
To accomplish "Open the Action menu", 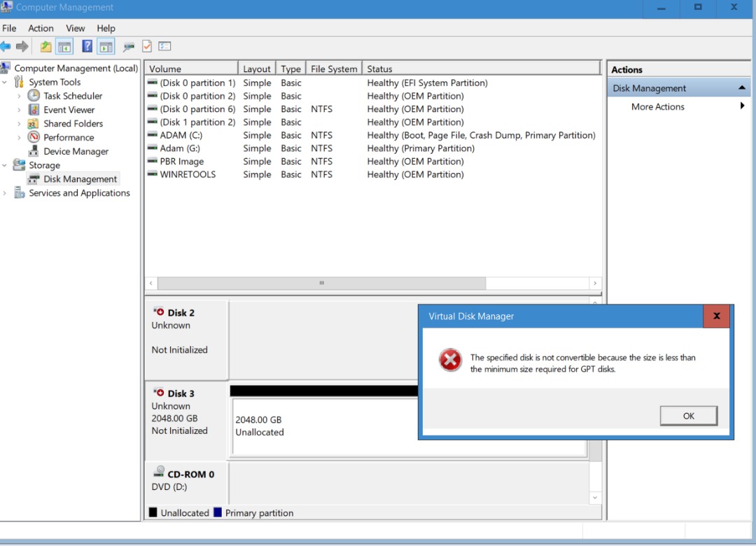I will coord(41,28).
